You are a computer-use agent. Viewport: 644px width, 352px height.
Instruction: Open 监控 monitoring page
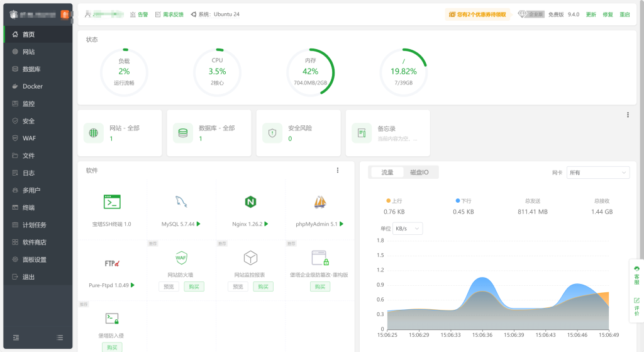(x=38, y=104)
